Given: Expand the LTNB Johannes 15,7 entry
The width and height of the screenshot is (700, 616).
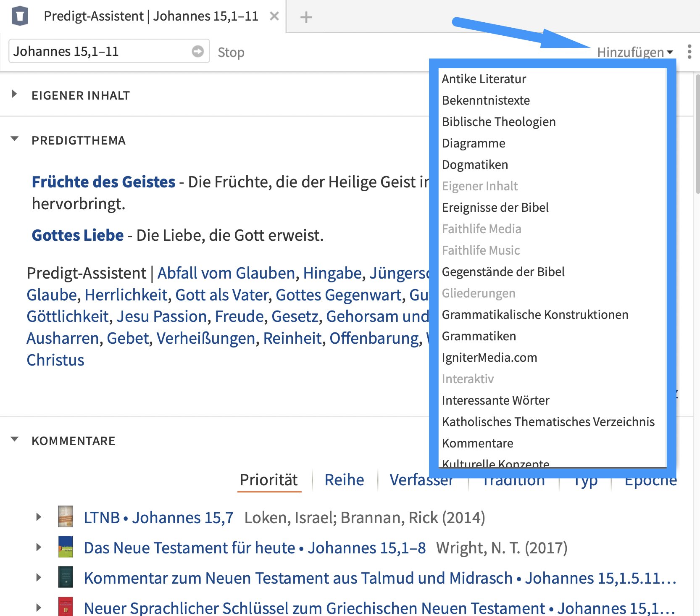Looking at the screenshot, I should 39,517.
